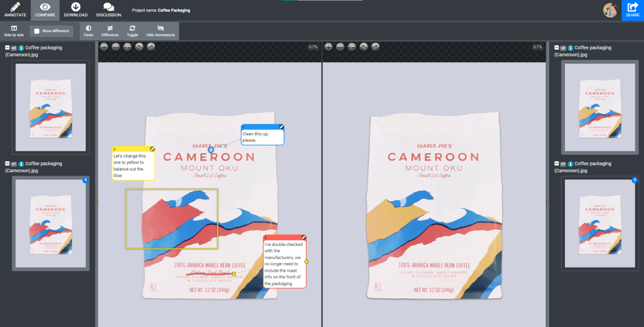Screen dimensions: 644x327
Task: Select v2 thumbnail in left panel
Action: click(51, 107)
